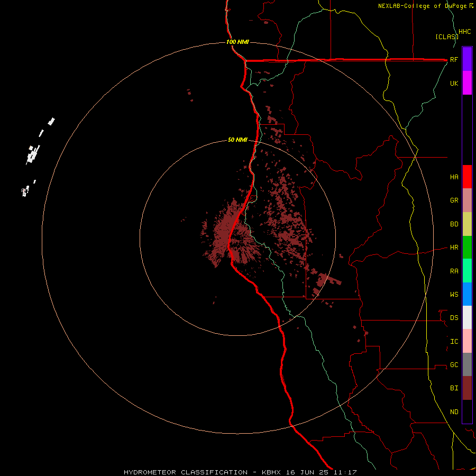Click the 'UK' legend label
Image resolution: width=476 pixels, height=476 pixels.
coord(454,83)
